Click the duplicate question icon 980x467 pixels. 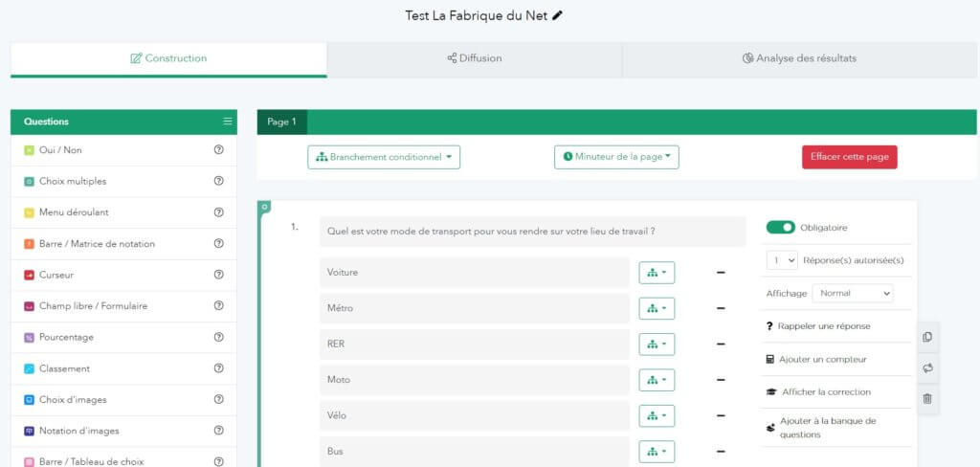(x=926, y=337)
